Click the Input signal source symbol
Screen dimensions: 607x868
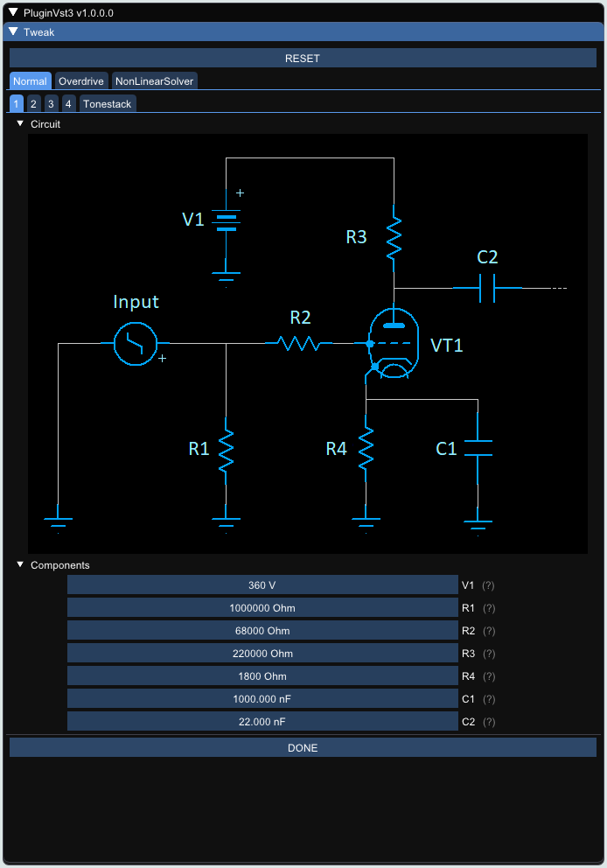136,344
